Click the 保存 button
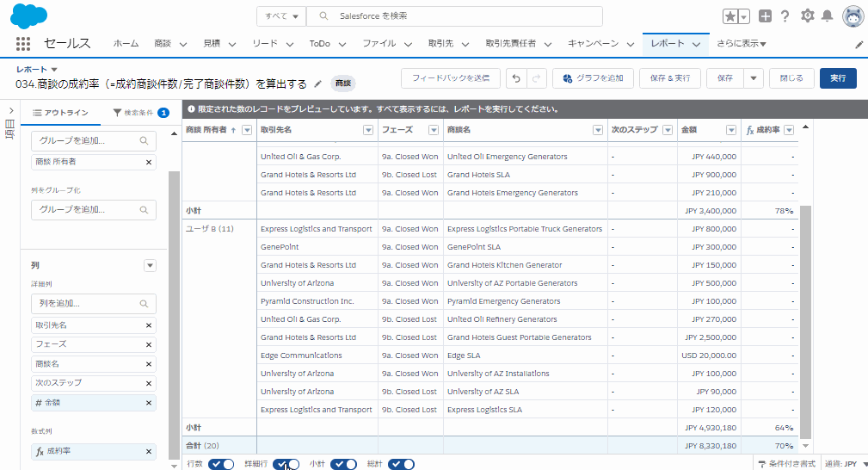Viewport: 868px width, 470px height. coord(725,78)
